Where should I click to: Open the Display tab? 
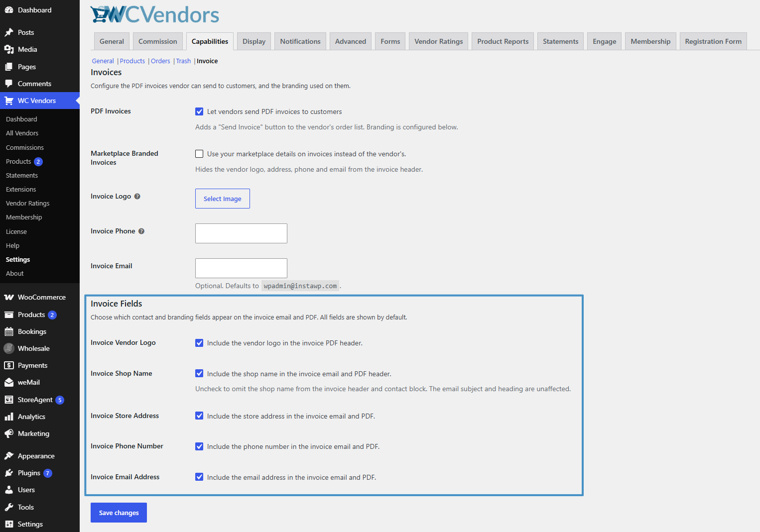tap(254, 41)
